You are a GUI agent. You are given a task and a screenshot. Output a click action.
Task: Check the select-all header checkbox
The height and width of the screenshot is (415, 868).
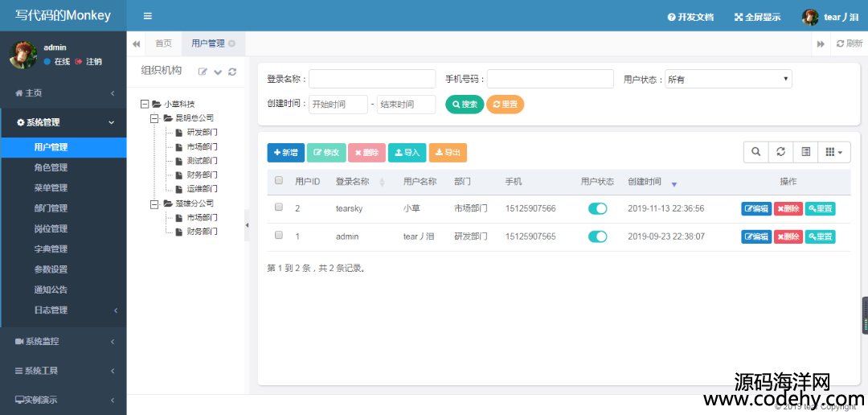pyautogui.click(x=279, y=180)
